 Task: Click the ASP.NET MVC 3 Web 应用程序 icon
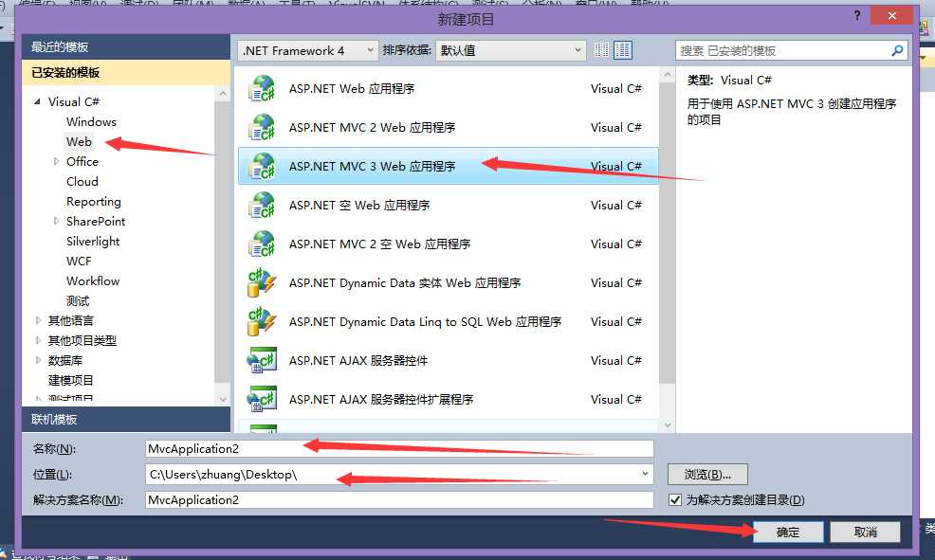(x=261, y=166)
